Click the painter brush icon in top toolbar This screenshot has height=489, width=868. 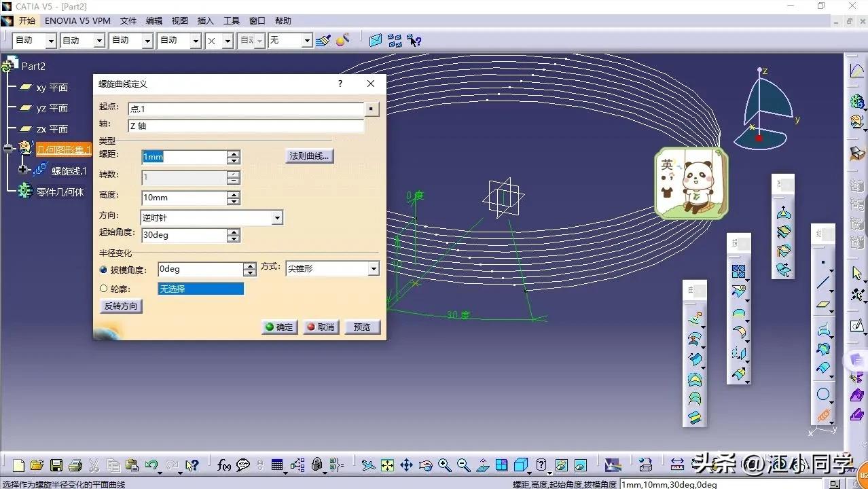point(323,41)
